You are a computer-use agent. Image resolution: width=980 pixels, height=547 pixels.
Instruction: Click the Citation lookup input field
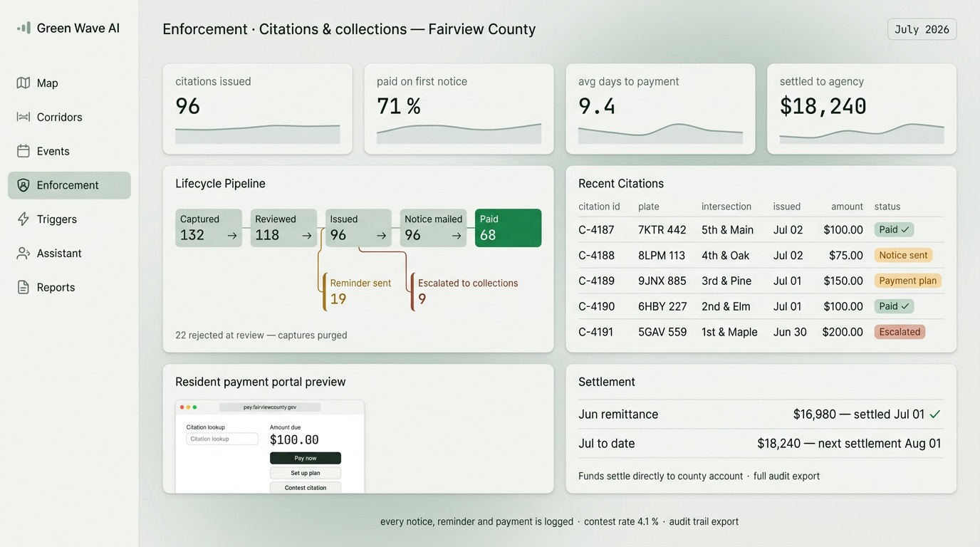[x=222, y=439]
